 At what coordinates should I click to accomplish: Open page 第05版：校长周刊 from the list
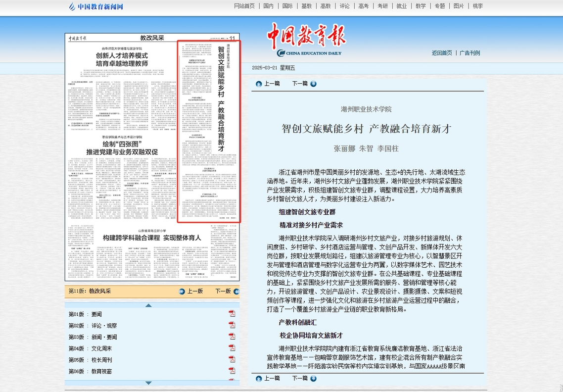[90, 360]
